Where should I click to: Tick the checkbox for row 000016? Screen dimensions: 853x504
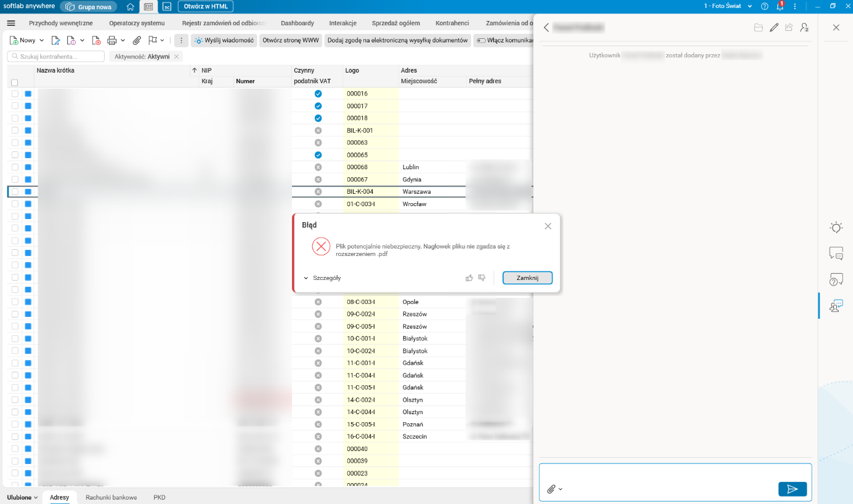point(15,94)
